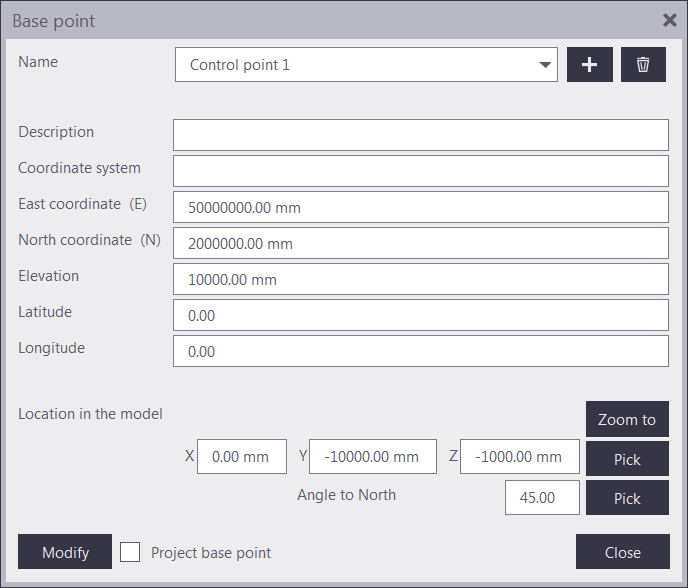Click the Zoom to button

[627, 419]
